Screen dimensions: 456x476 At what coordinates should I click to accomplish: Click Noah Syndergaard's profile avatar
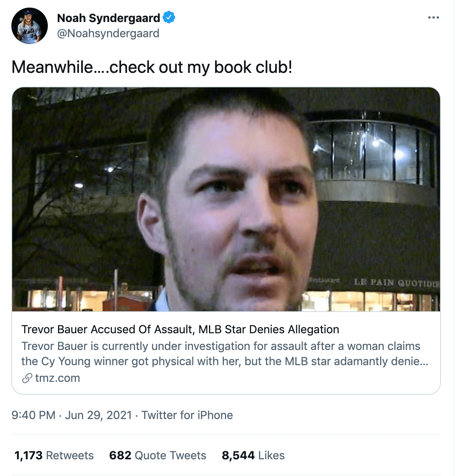[x=30, y=26]
